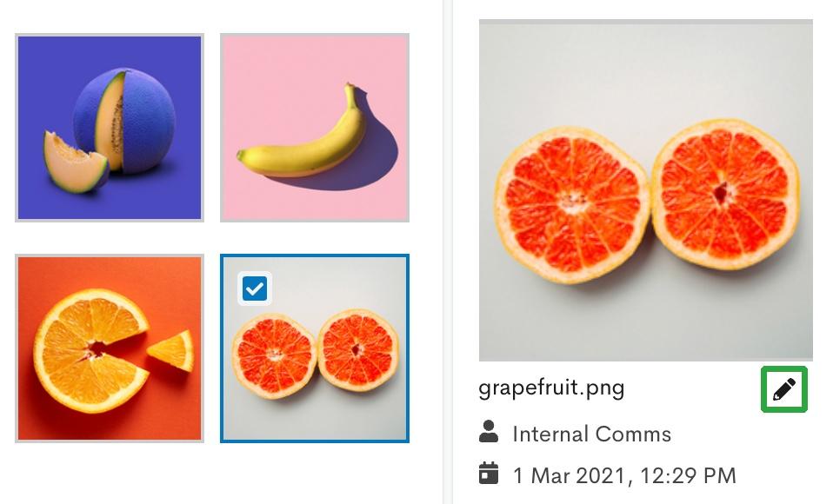This screenshot has height=504, width=833.
Task: Click the calendar icon beside the upload date
Action: [x=488, y=473]
